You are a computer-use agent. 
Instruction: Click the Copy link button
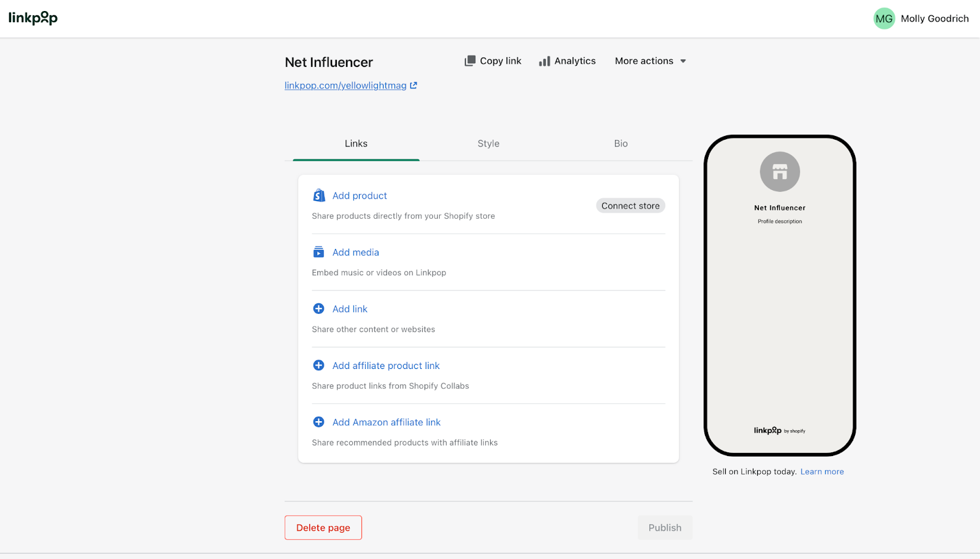tap(493, 61)
